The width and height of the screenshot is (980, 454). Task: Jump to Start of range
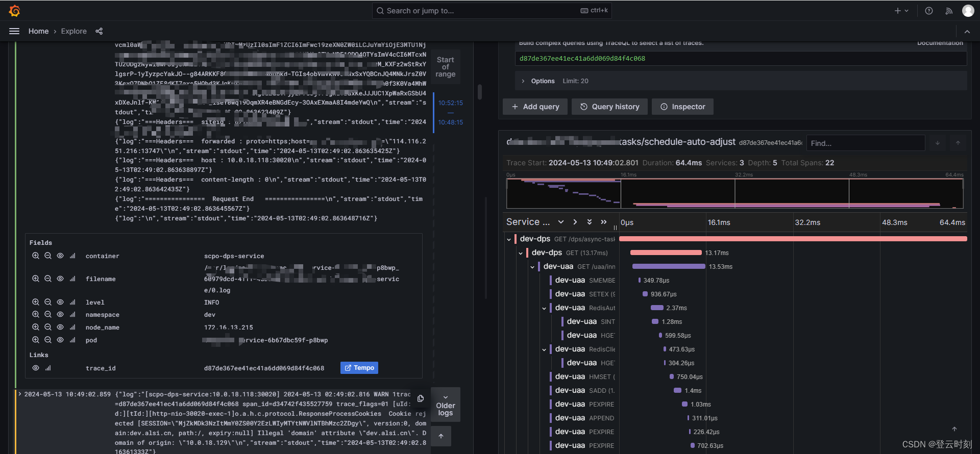446,67
